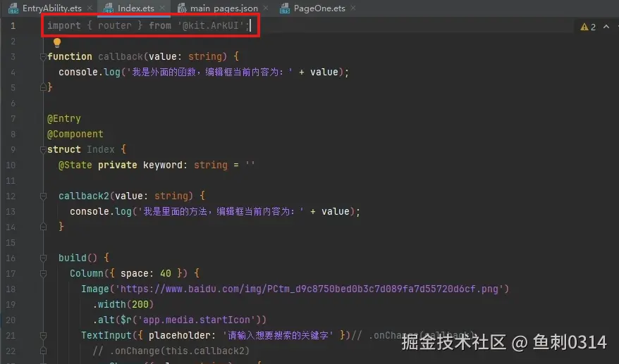Collapse the build() method fold marker
Viewport: 619px width, 364px height.
tap(43, 258)
